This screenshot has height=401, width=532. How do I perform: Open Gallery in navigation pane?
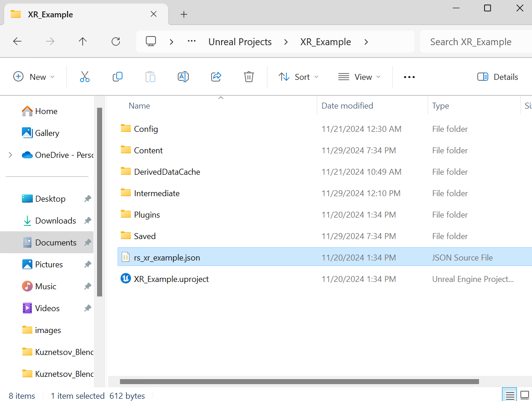pyautogui.click(x=41, y=133)
